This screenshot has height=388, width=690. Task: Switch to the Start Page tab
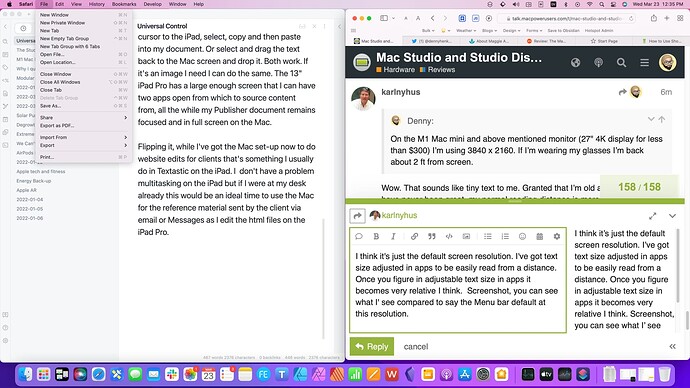[604, 41]
